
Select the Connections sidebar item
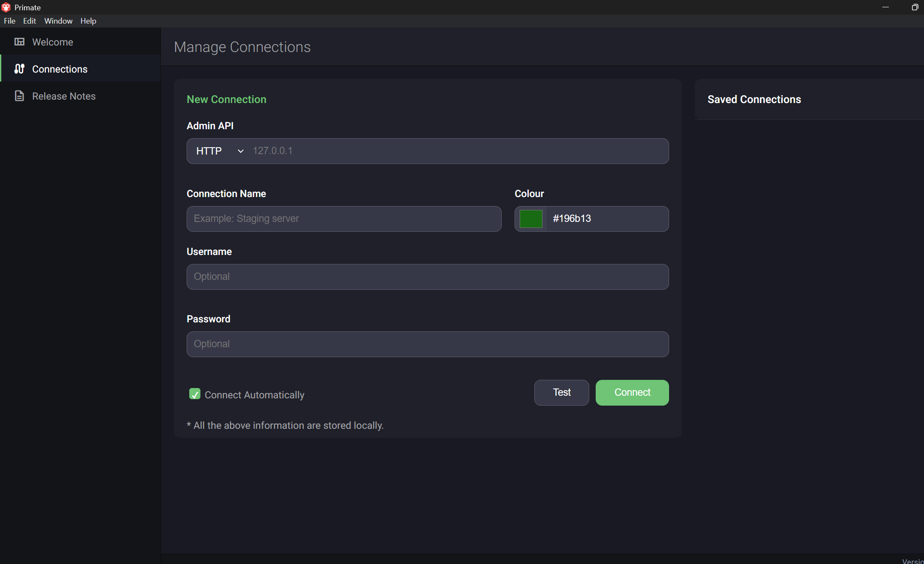(x=80, y=69)
